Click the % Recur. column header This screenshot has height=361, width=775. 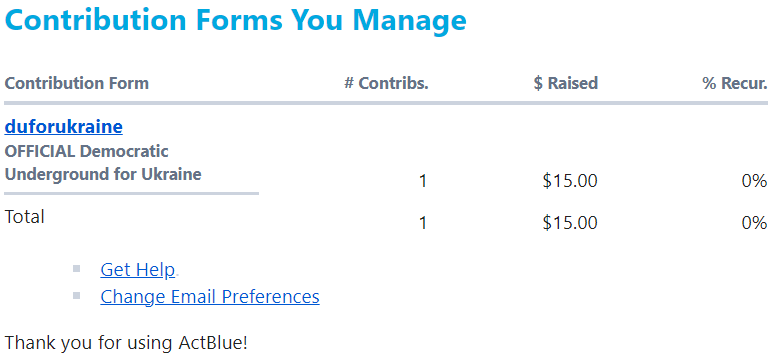[735, 83]
